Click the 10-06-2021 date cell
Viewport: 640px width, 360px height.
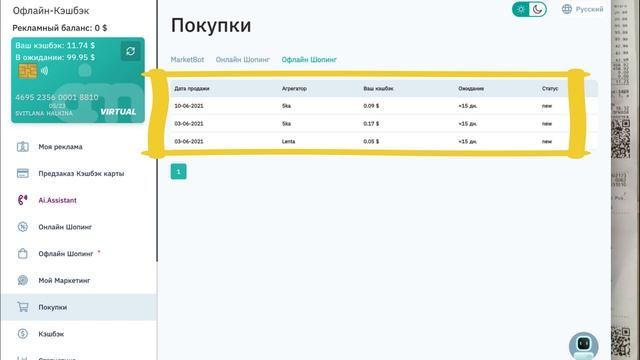189,106
